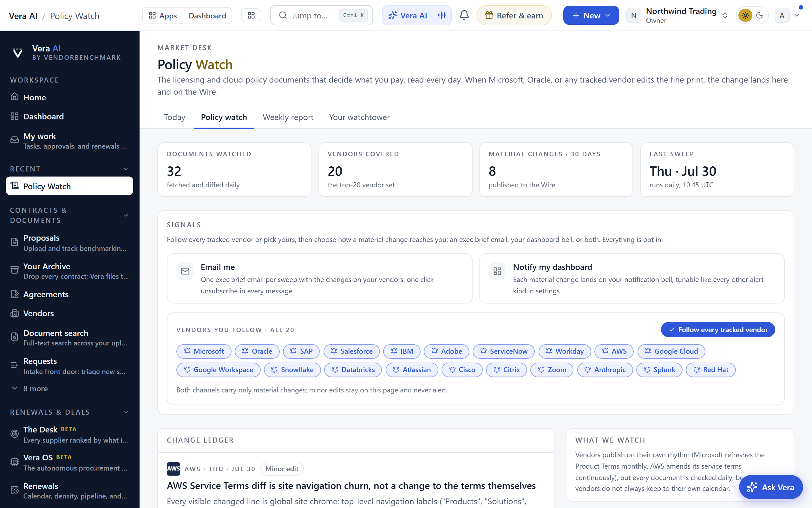
Task: Click the AWS logo in change ledger
Action: 174,469
